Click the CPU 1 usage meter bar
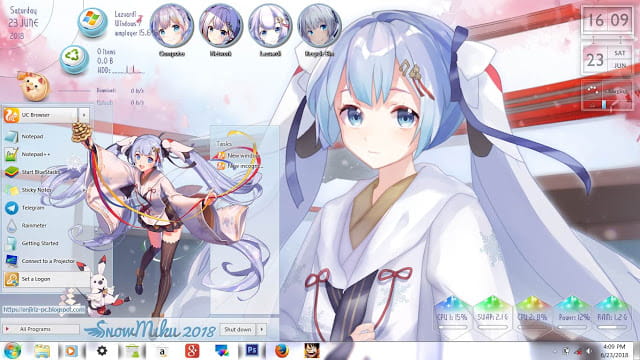 coord(452,327)
